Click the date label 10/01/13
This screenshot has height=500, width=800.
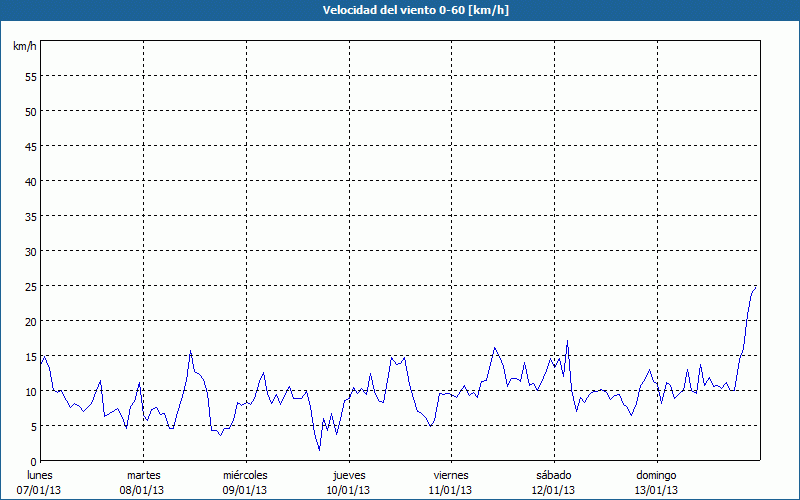pyautogui.click(x=348, y=490)
